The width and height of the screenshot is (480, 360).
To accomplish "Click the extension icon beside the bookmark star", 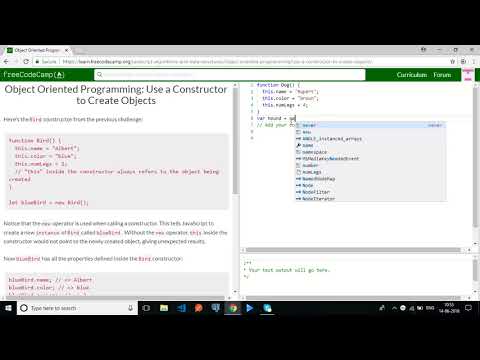I will tap(463, 62).
